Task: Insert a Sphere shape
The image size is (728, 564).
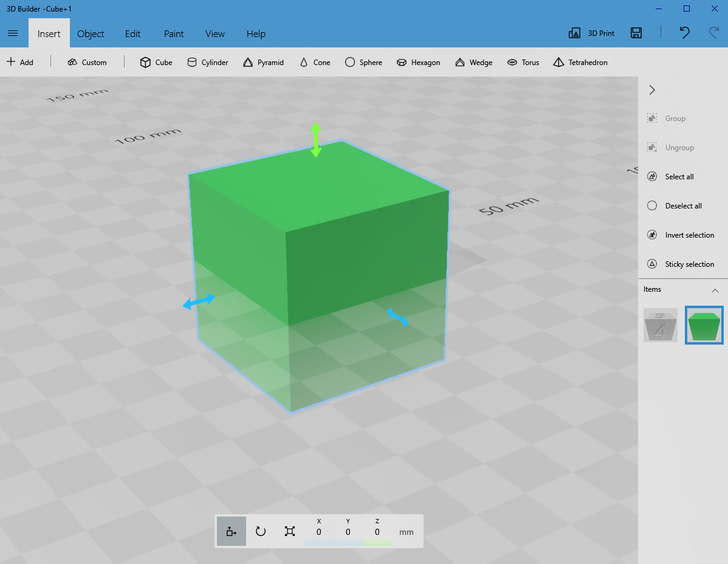Action: [363, 62]
